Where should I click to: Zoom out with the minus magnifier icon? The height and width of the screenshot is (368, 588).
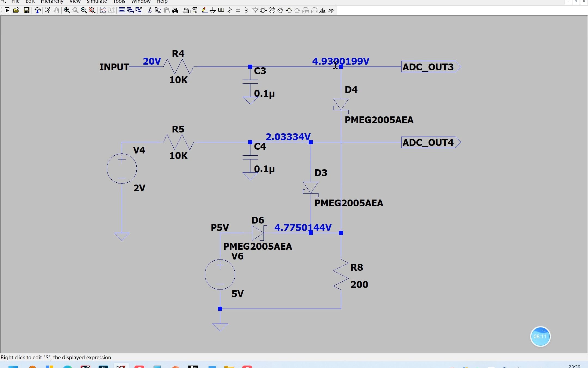pyautogui.click(x=84, y=11)
